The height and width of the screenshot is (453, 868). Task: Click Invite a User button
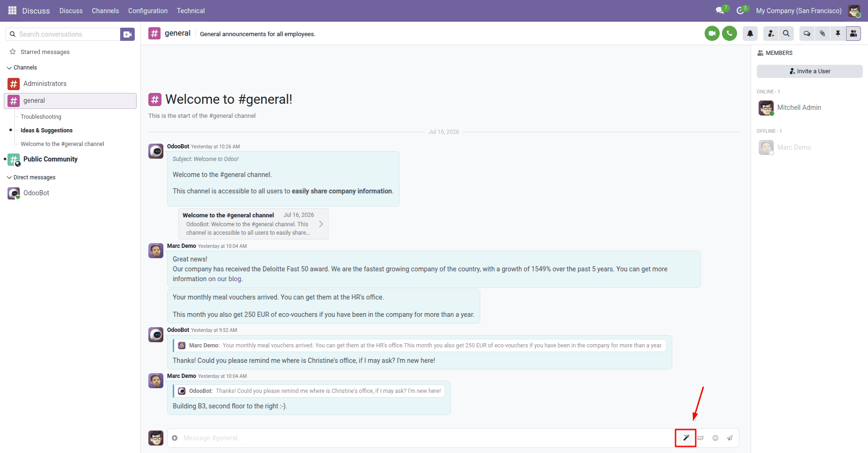[809, 71]
